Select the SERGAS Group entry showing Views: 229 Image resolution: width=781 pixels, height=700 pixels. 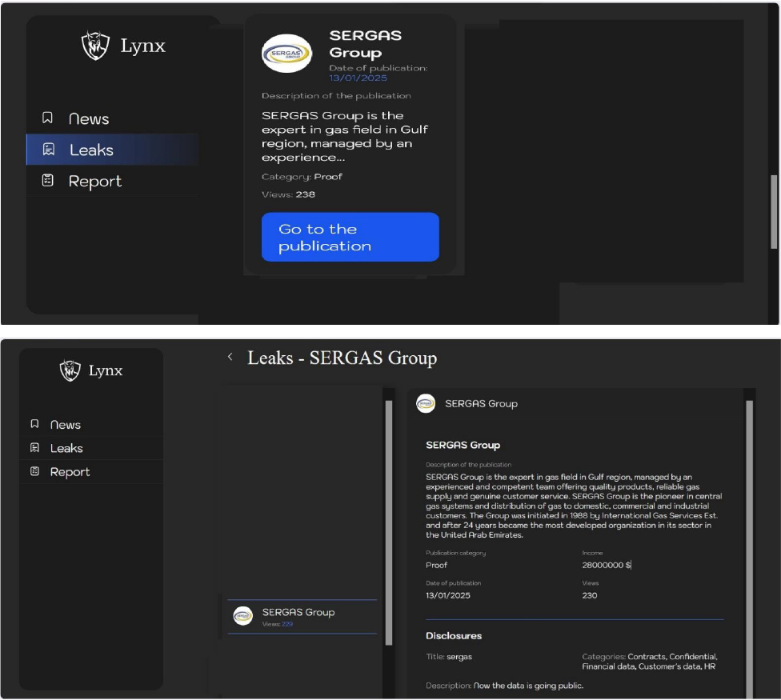click(302, 616)
